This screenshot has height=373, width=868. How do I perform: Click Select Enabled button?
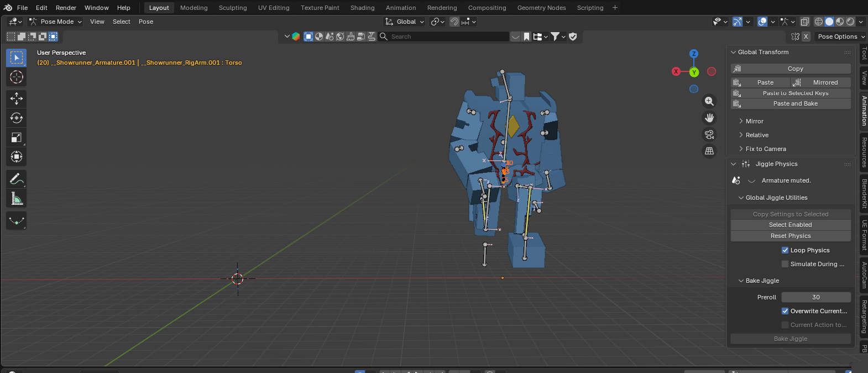[x=791, y=225]
